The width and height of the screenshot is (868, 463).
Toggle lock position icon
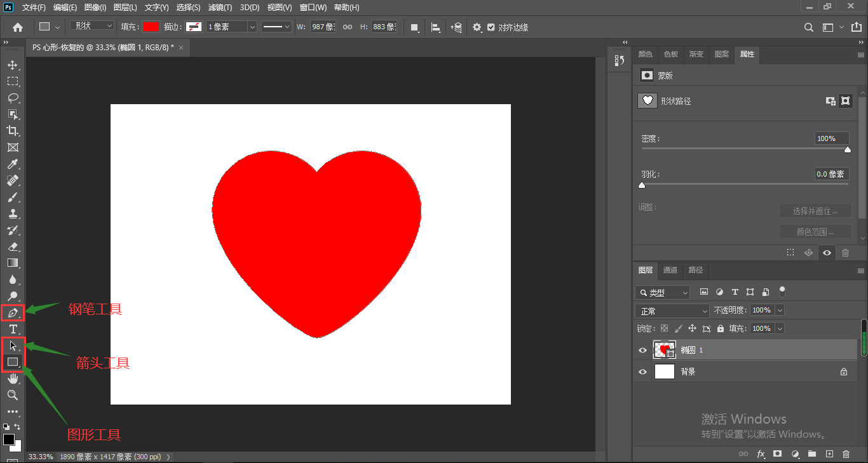pyautogui.click(x=692, y=328)
